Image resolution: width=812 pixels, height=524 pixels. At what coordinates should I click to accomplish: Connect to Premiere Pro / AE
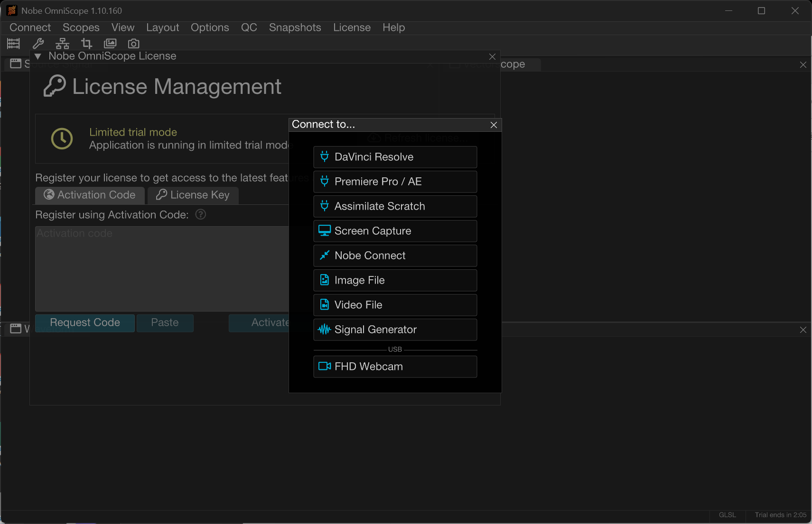[x=395, y=182]
